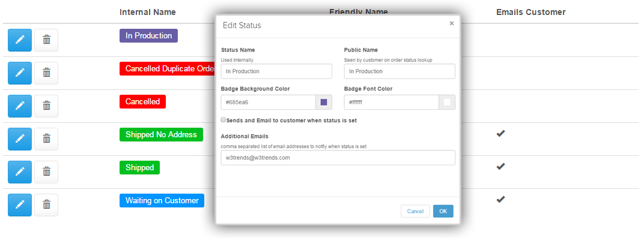
Task: Cancel the Edit Status dialog
Action: tap(415, 211)
